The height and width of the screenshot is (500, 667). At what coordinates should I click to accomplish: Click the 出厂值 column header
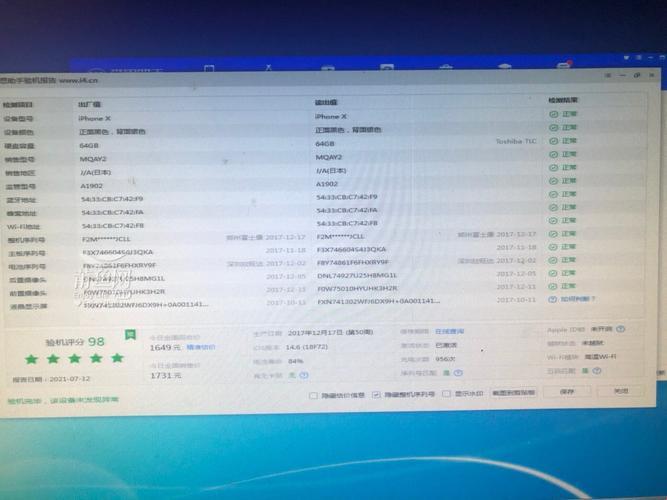tap(89, 104)
